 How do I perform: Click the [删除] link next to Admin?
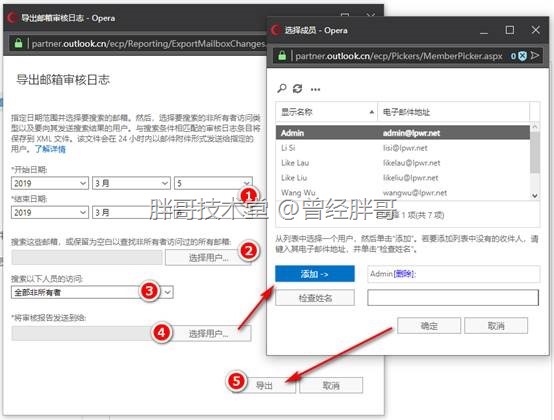point(404,274)
